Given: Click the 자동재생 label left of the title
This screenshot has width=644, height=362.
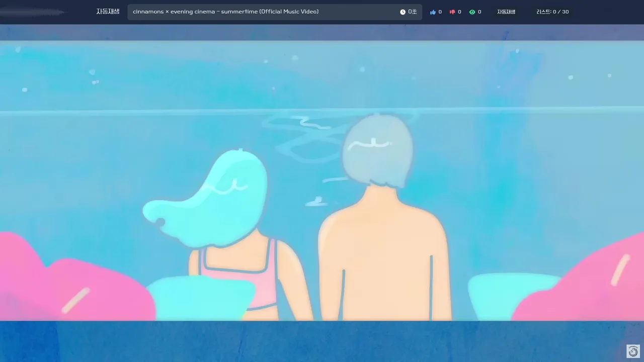Looking at the screenshot, I should tap(108, 12).
